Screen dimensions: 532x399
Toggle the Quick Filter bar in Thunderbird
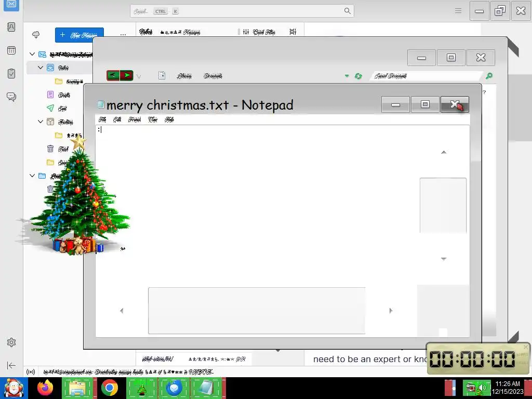click(259, 32)
